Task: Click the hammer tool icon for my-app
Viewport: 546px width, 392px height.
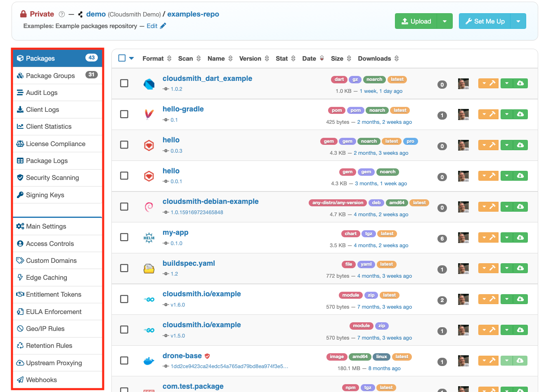Action: click(492, 237)
